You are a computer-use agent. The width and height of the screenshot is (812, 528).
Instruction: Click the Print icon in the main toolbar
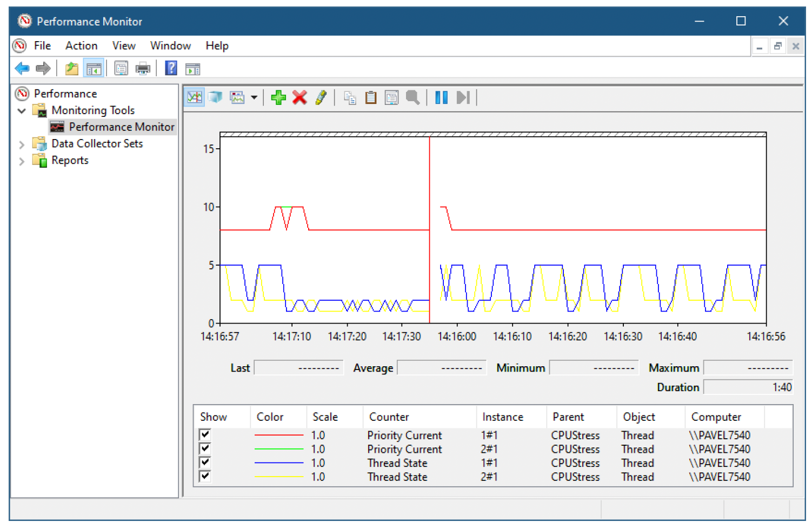pos(143,69)
